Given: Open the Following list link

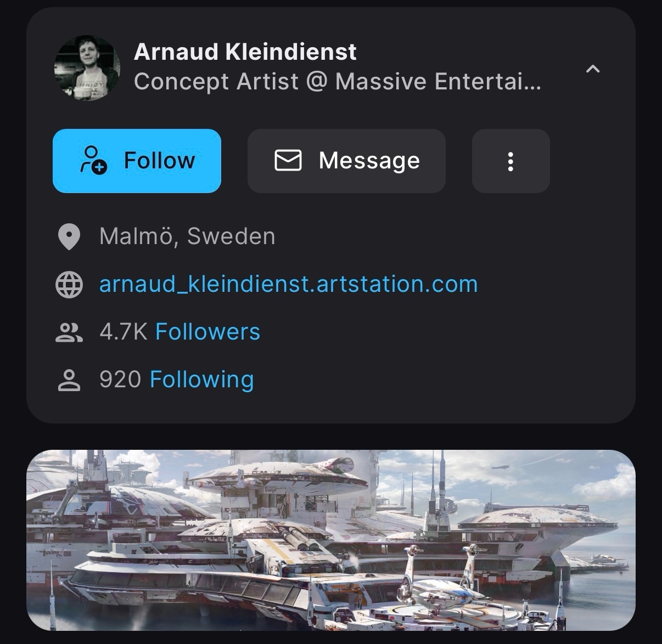Looking at the screenshot, I should [x=201, y=380].
